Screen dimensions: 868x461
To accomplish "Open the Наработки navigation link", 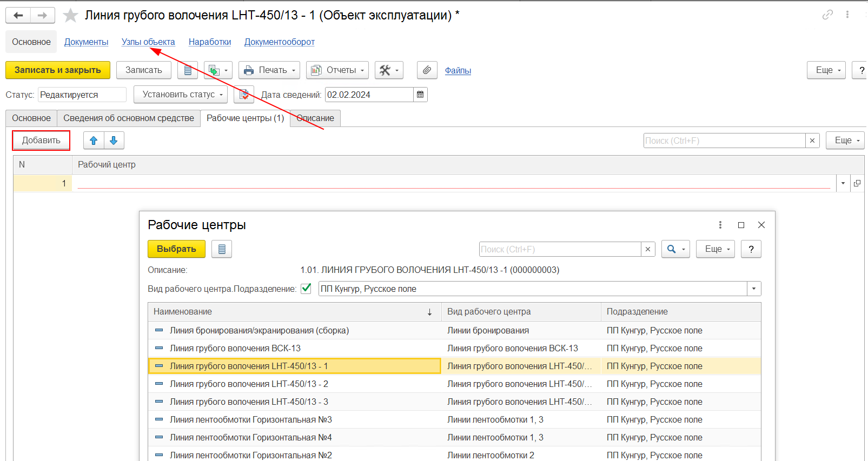I will [x=210, y=42].
